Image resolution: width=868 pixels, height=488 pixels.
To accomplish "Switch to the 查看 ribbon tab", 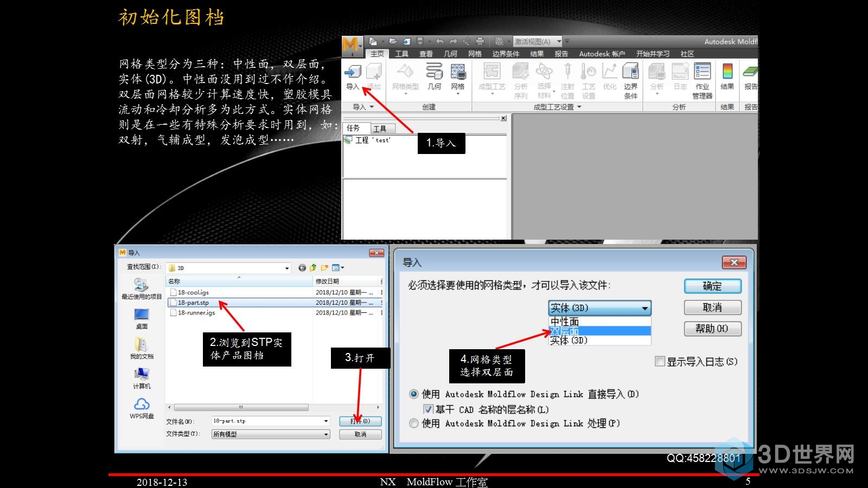I will [426, 54].
